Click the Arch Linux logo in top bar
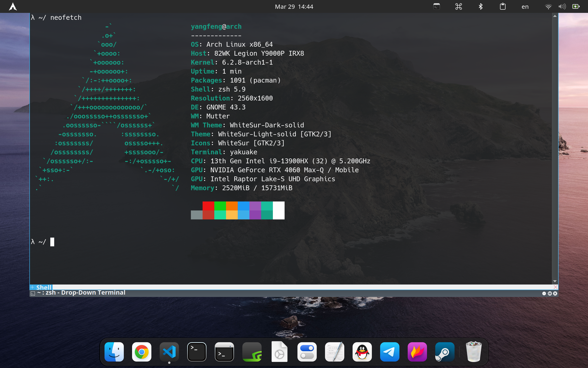The image size is (588, 368). 13,7
